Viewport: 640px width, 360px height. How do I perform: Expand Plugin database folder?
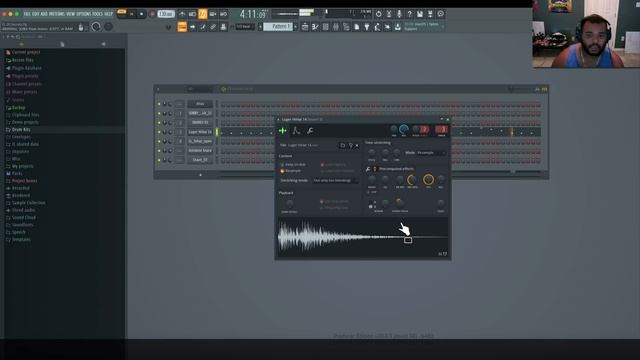[26, 68]
